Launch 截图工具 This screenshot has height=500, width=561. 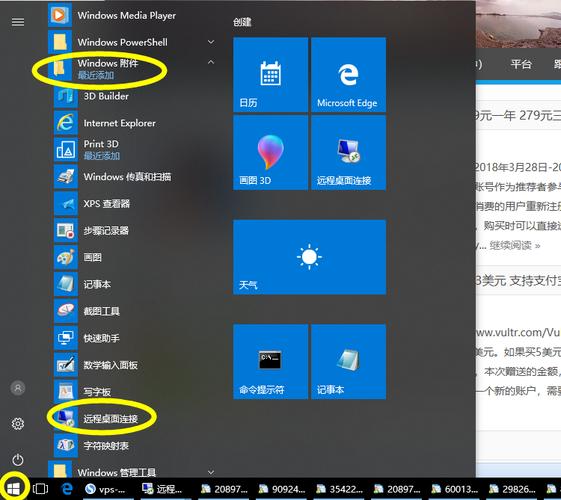pos(136,311)
